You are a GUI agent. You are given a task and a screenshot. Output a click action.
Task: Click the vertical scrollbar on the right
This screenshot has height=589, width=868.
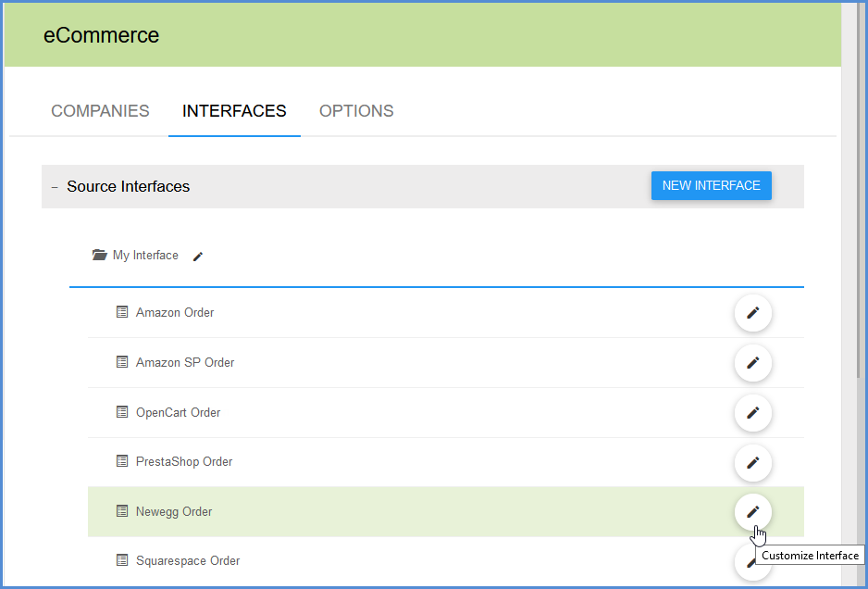(x=861, y=185)
